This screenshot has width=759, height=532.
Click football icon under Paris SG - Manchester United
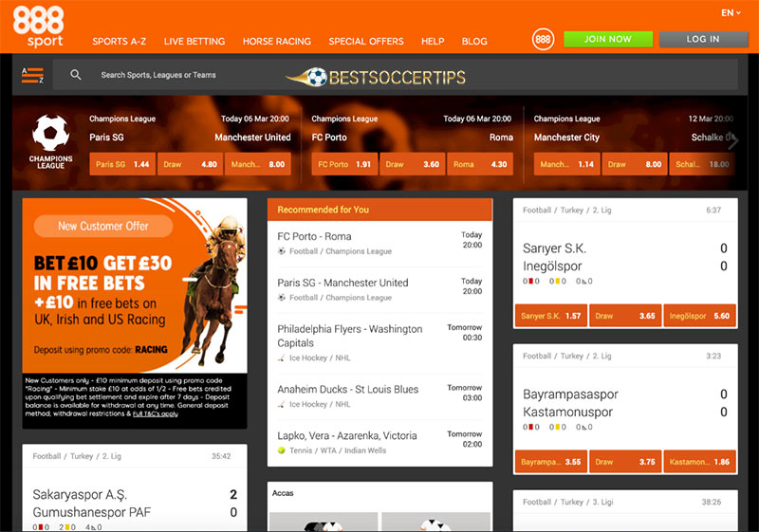(x=281, y=298)
